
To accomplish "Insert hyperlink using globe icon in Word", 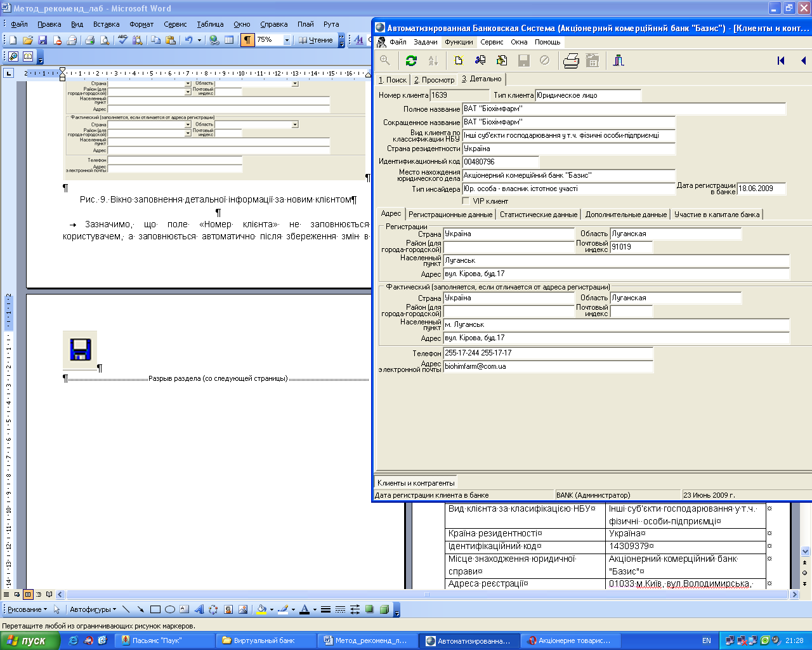I will click(214, 40).
